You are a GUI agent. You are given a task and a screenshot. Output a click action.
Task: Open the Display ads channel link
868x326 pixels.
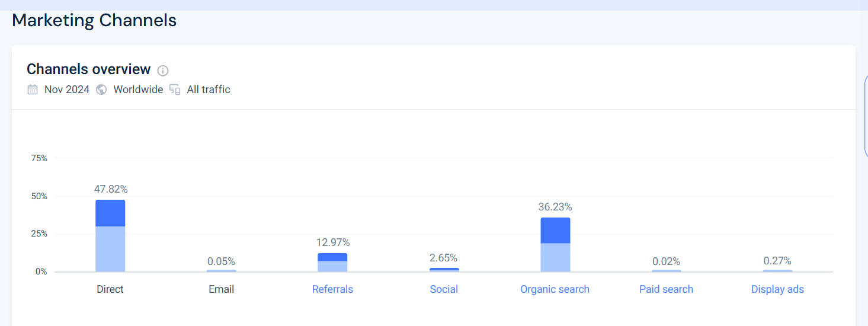777,289
